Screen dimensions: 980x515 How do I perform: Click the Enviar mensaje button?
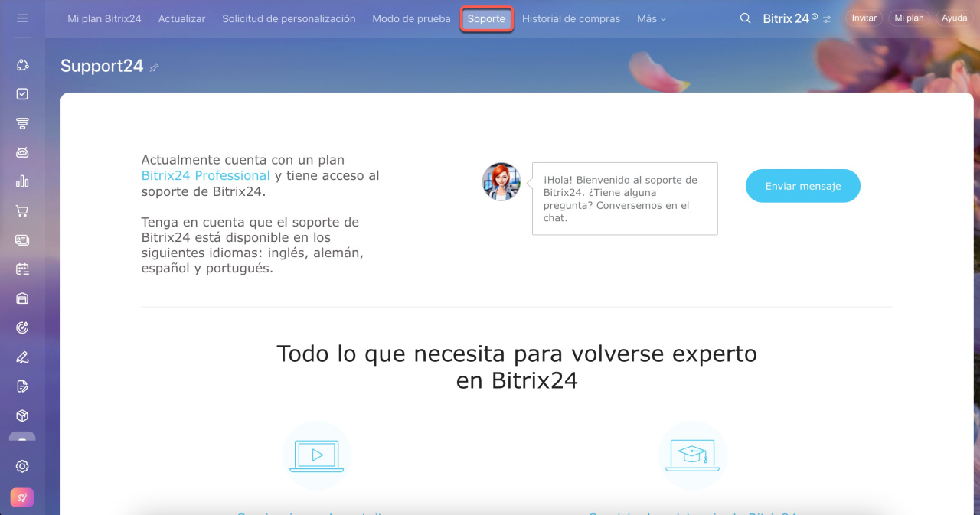(x=803, y=186)
